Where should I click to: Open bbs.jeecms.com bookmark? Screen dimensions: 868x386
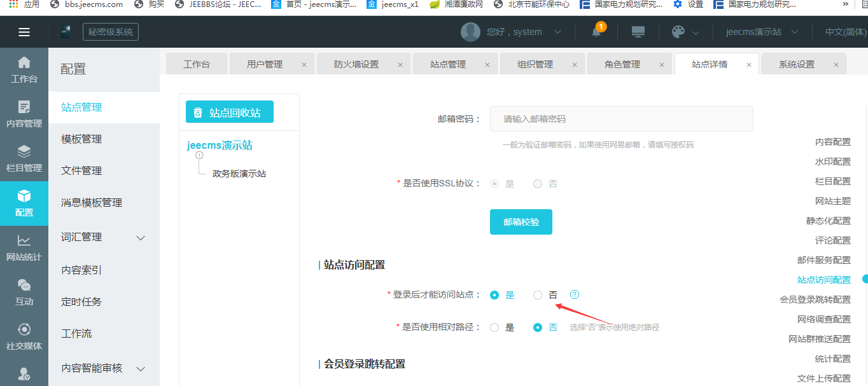click(x=87, y=4)
